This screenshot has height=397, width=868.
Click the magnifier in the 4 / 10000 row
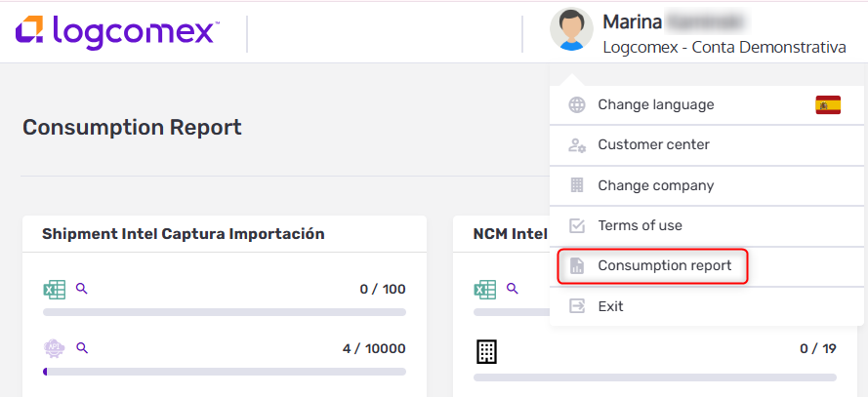pyautogui.click(x=82, y=348)
